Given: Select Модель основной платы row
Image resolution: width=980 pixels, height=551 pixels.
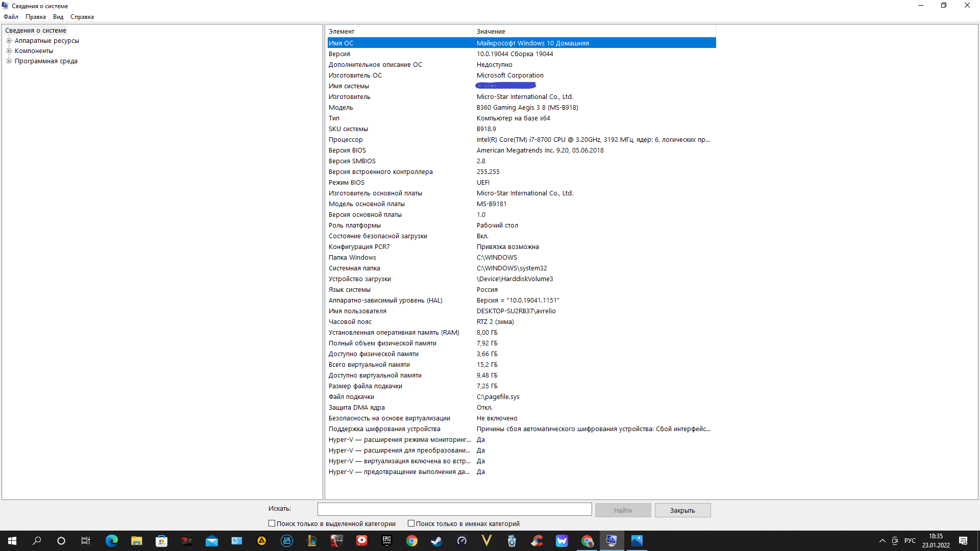Looking at the screenshot, I should point(521,204).
